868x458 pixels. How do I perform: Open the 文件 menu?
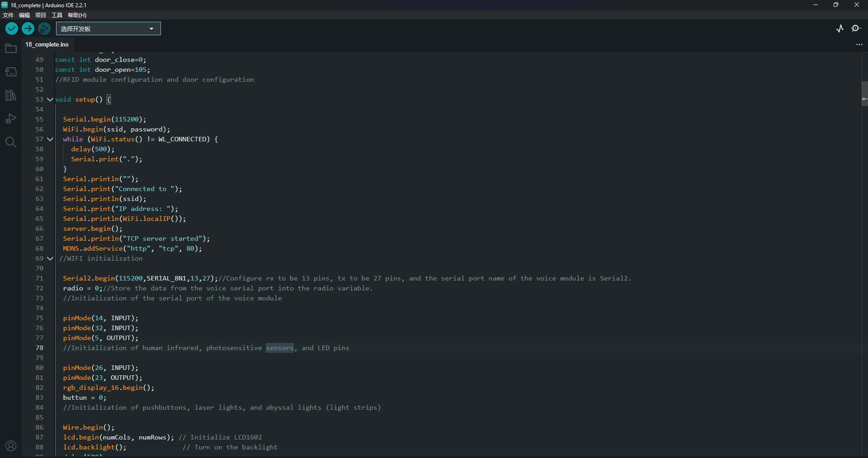[8, 15]
